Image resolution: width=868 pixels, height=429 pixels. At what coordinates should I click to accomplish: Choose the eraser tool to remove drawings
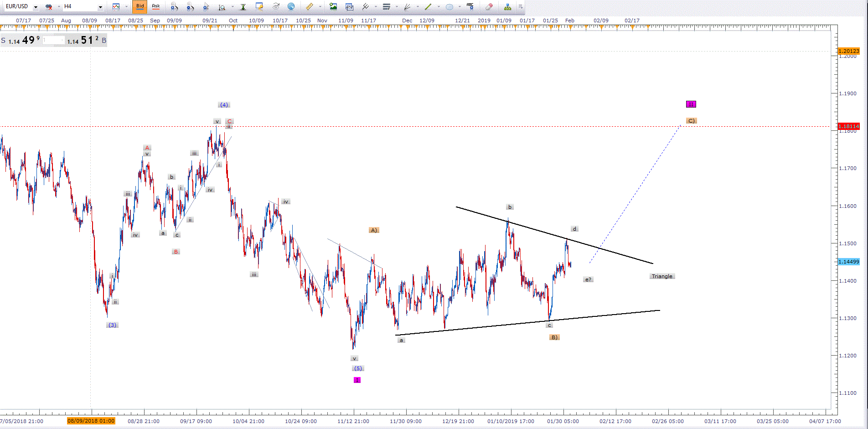pos(489,7)
